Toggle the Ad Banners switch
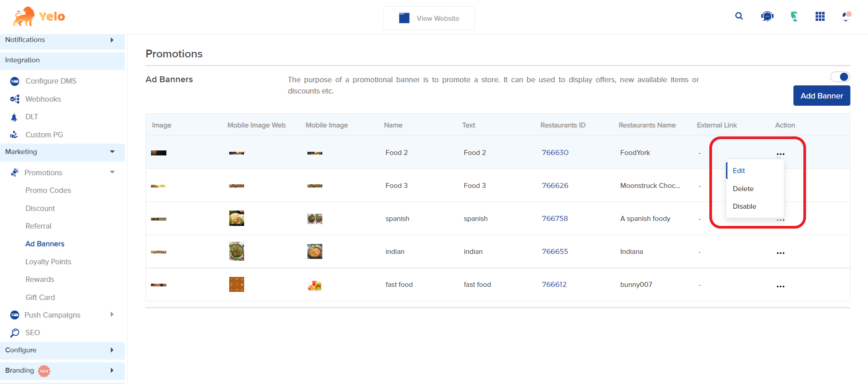 coord(840,77)
